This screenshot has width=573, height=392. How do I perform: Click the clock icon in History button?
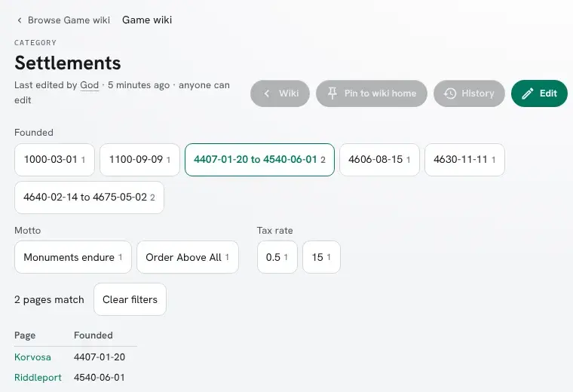pyautogui.click(x=450, y=93)
